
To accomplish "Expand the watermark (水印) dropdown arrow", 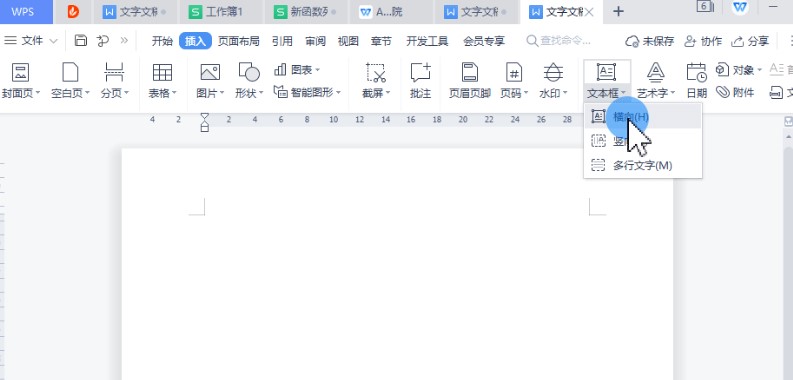I will 565,93.
